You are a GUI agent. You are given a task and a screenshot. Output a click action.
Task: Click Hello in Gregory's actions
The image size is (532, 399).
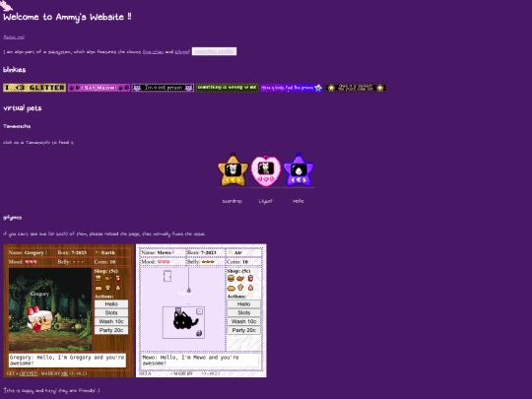(111, 304)
